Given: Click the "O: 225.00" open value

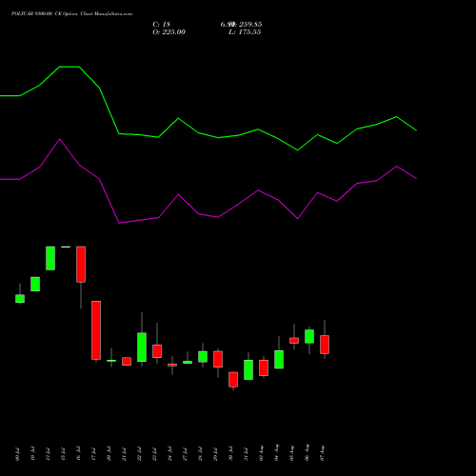Looking at the screenshot, I should click(169, 32).
